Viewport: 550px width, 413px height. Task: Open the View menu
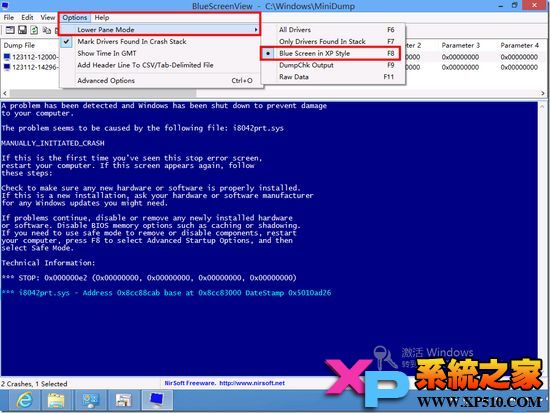tap(47, 18)
